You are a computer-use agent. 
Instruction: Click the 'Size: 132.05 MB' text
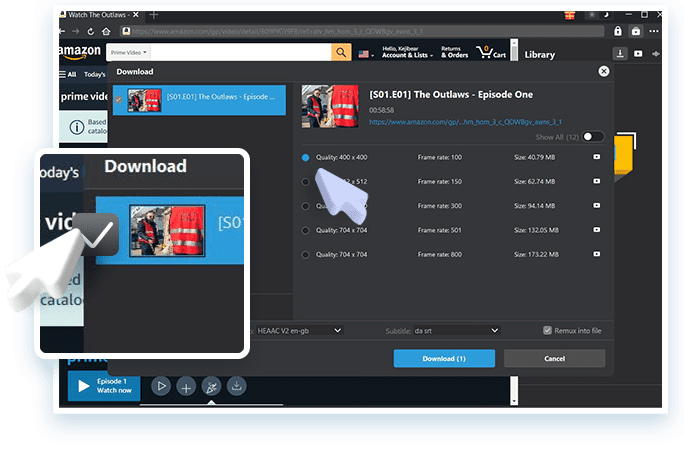(536, 230)
